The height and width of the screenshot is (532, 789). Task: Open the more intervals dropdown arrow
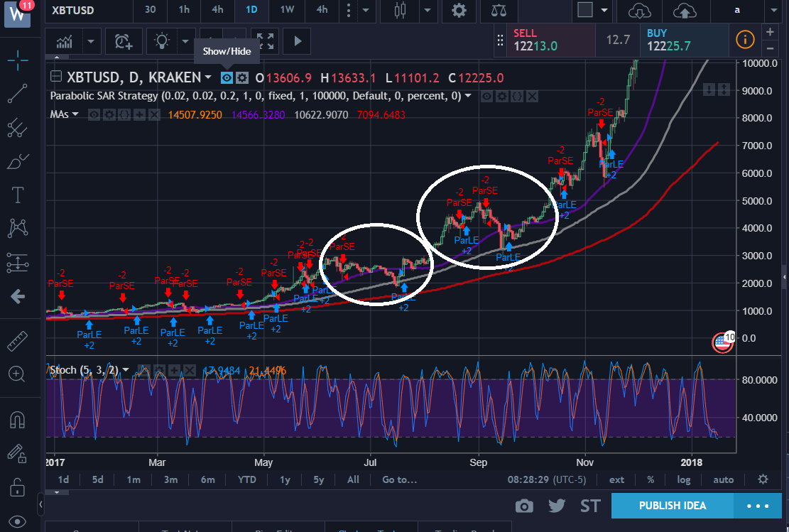click(366, 10)
